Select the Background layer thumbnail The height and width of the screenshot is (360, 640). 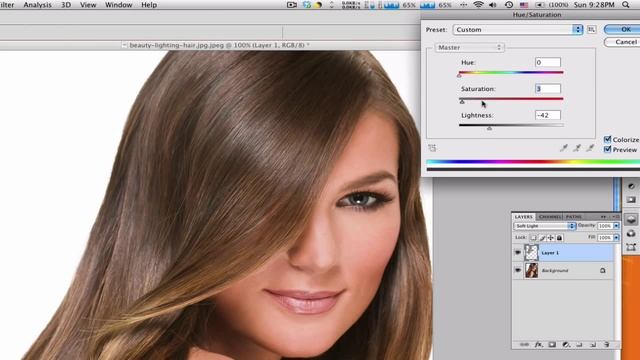tap(531, 270)
